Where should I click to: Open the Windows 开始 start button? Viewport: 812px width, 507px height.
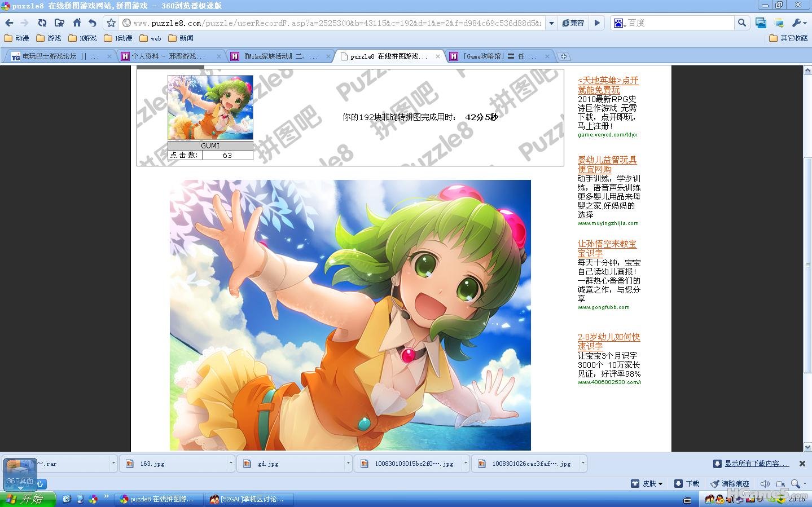(x=27, y=499)
